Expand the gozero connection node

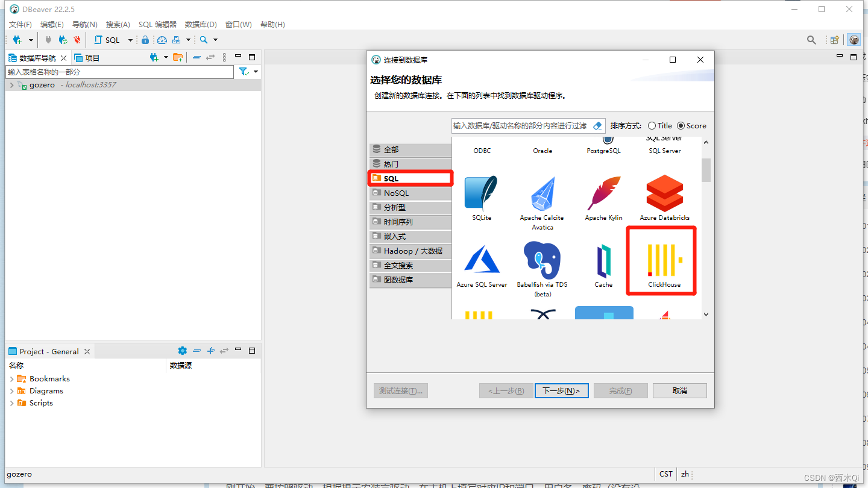(x=11, y=85)
